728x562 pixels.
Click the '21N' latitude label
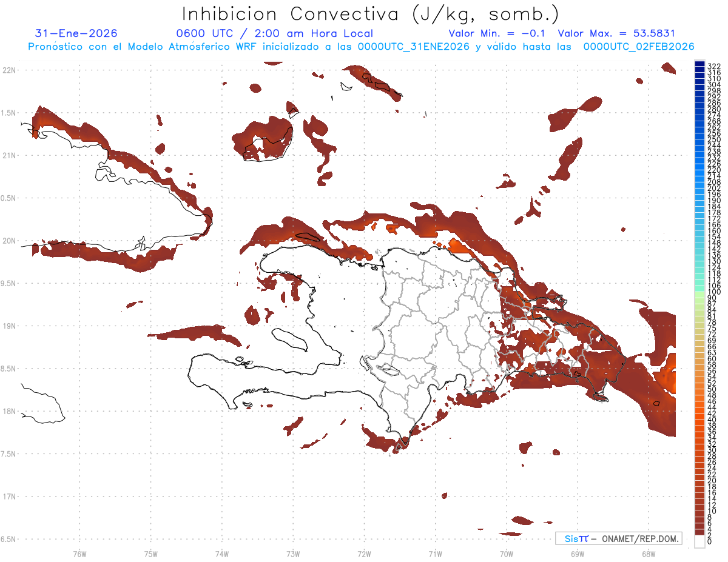tap(8, 155)
